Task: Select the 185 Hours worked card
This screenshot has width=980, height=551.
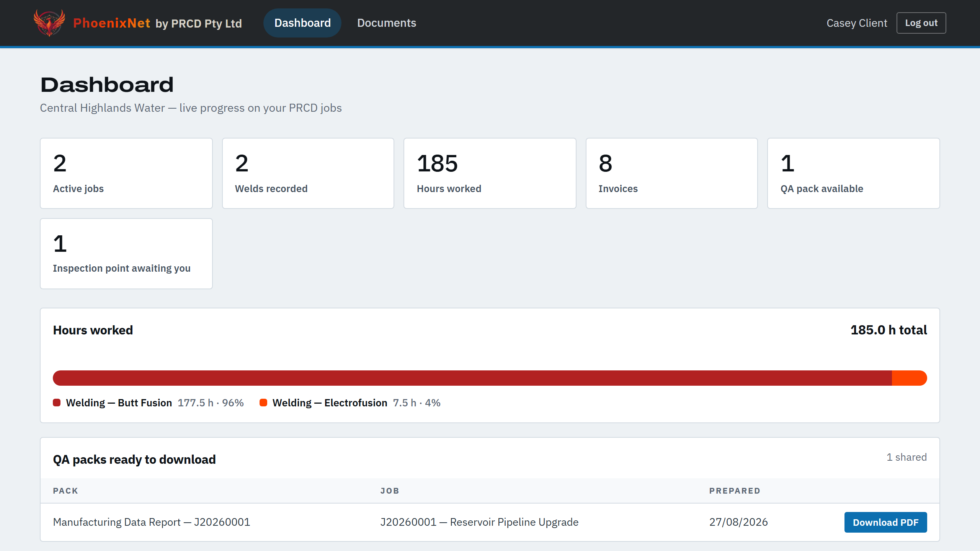Action: click(x=490, y=173)
